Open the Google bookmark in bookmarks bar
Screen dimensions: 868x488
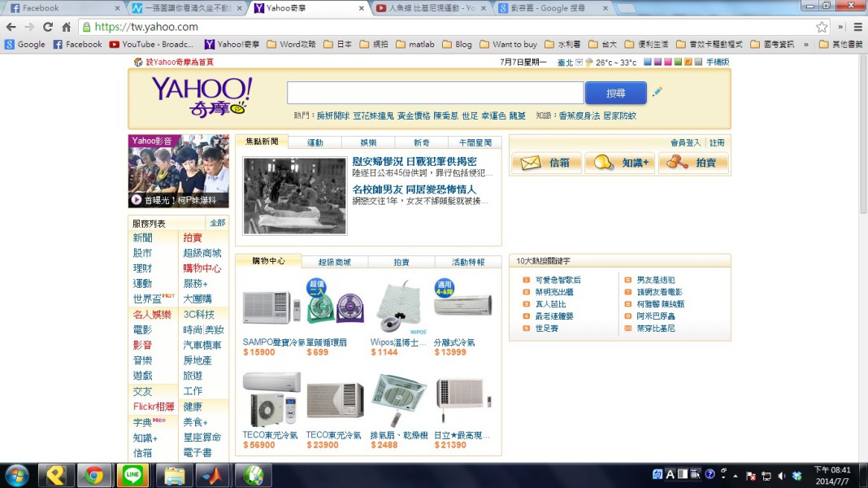tap(25, 44)
